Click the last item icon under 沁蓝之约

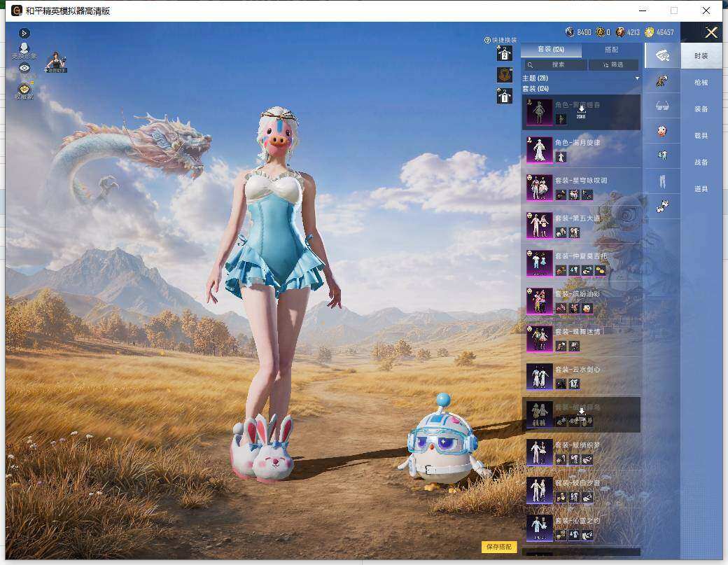pos(587,536)
